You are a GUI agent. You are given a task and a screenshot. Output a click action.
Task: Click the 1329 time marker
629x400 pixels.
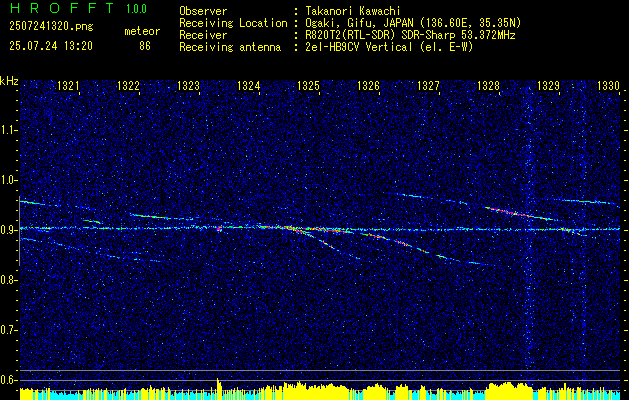pos(548,85)
